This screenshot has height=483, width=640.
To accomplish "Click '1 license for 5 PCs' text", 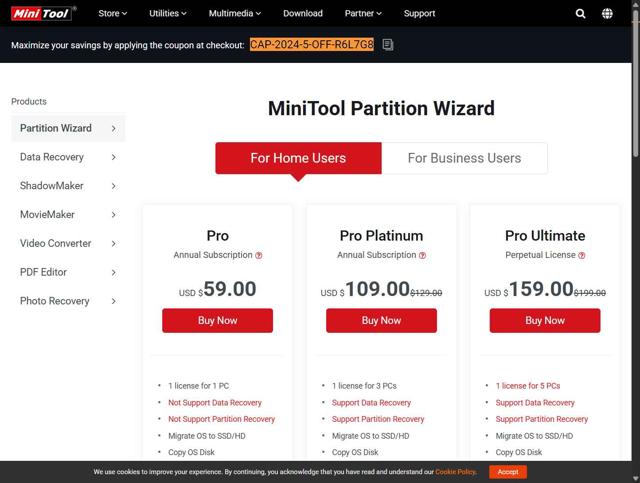I will (x=528, y=386).
